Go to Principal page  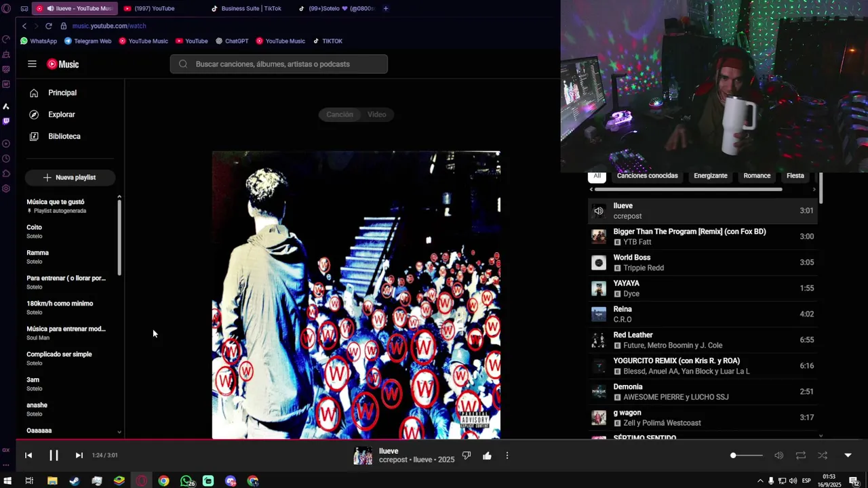[62, 93]
